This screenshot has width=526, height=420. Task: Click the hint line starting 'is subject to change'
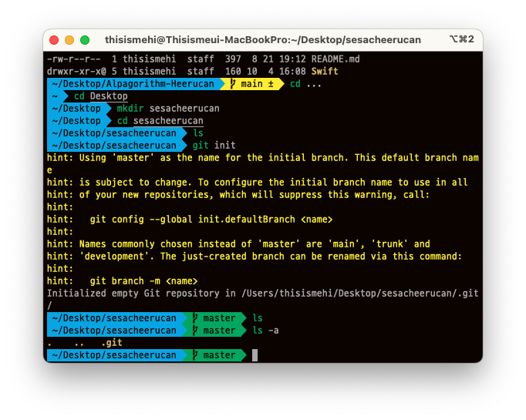click(x=258, y=183)
